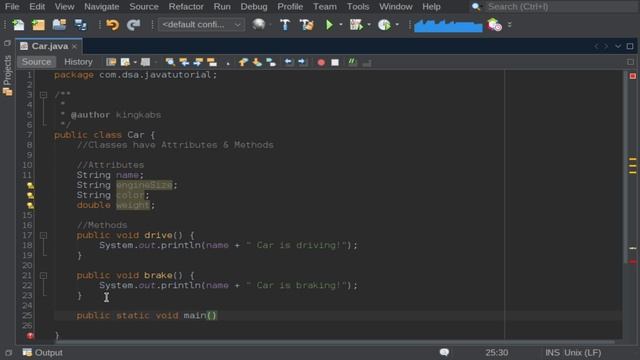The image size is (640, 360).
Task: Collapse the drive() method fold
Action: 43,236
